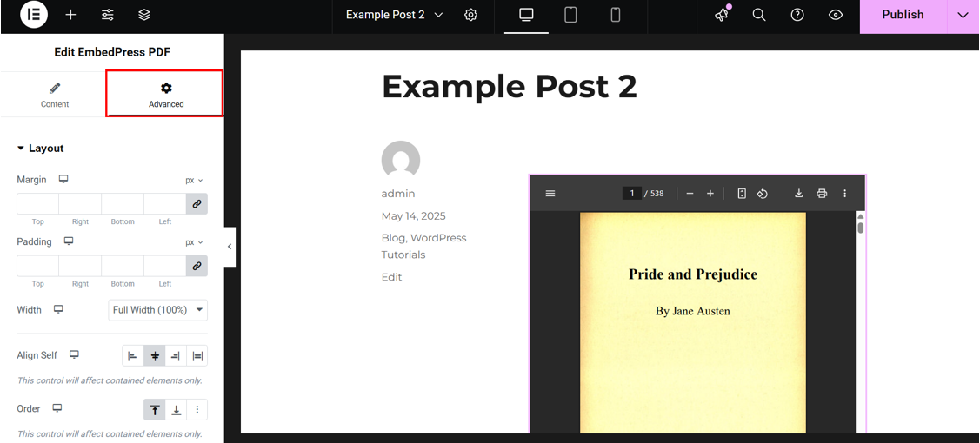This screenshot has width=980, height=443.
Task: Open the Add Element plus icon
Action: point(70,15)
